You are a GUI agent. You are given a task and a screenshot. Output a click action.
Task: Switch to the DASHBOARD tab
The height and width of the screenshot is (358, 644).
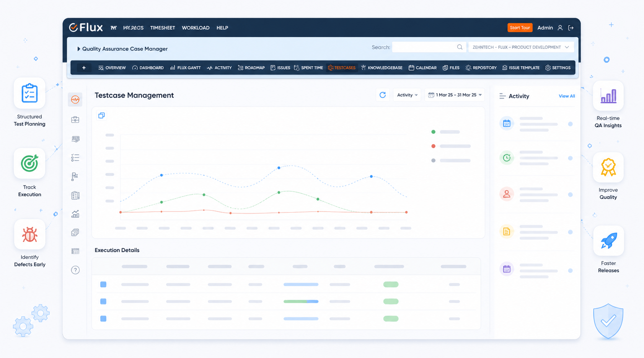point(148,68)
